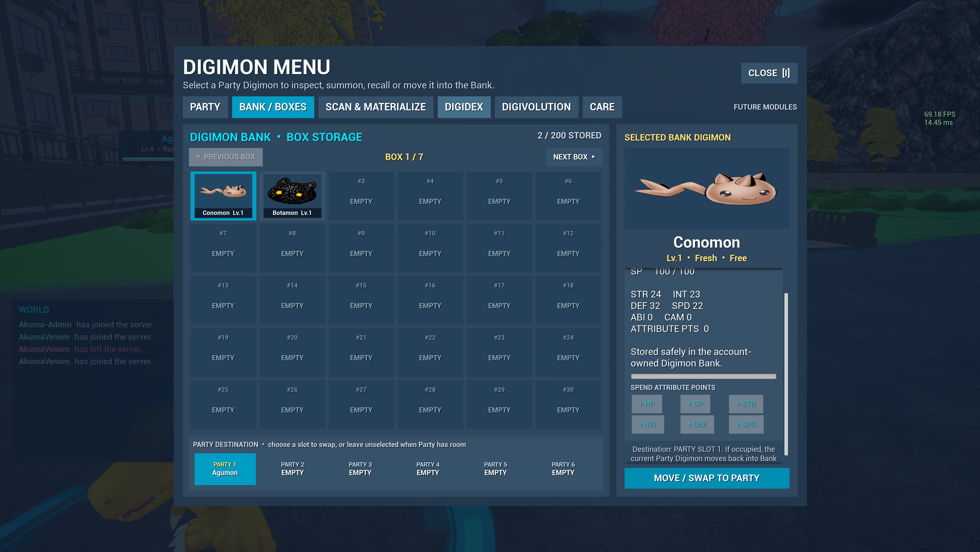The height and width of the screenshot is (552, 980).
Task: Click empty bank slot #6
Action: [568, 196]
